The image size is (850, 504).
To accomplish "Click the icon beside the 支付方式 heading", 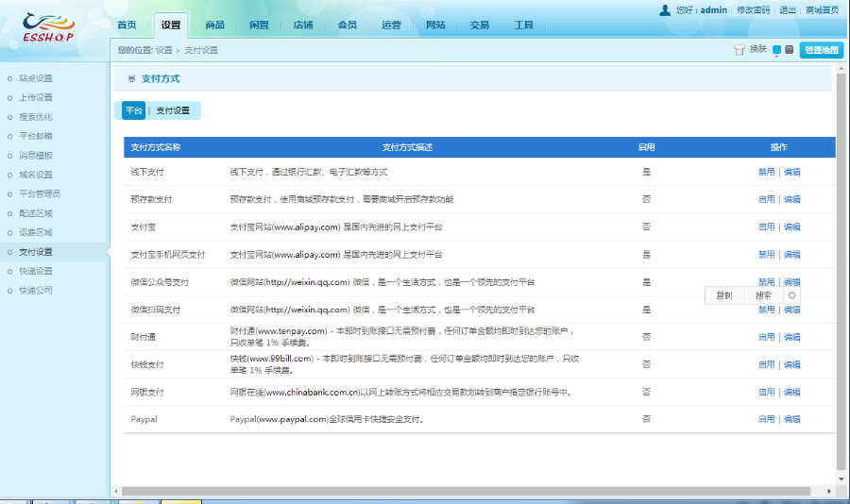I will click(x=130, y=79).
